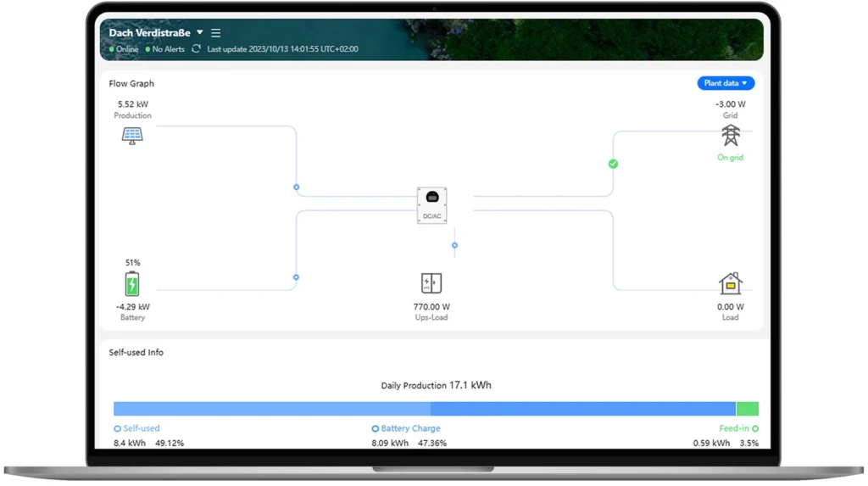Click the Last update timestamp

[282, 49]
